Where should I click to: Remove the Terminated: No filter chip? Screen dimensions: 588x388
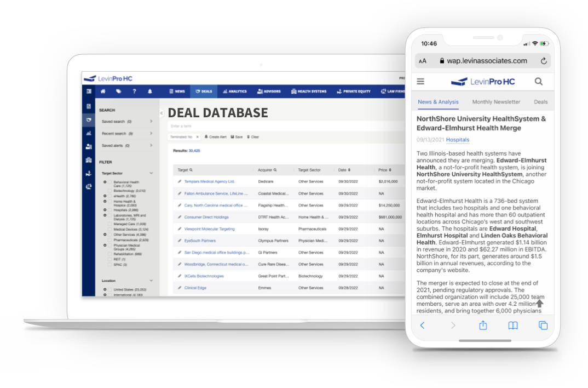pos(197,137)
